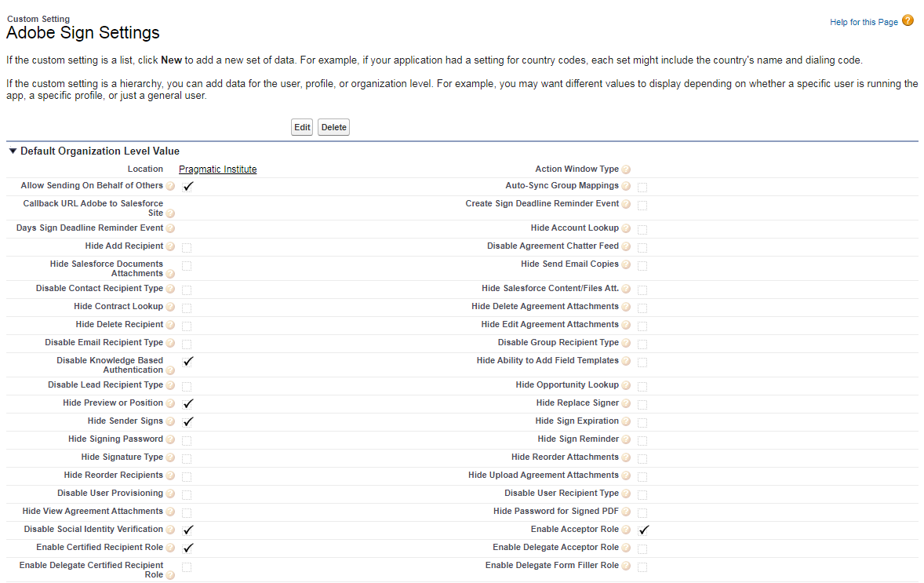
Task: Open the Pragmatic Institute location link
Action: pyautogui.click(x=217, y=169)
